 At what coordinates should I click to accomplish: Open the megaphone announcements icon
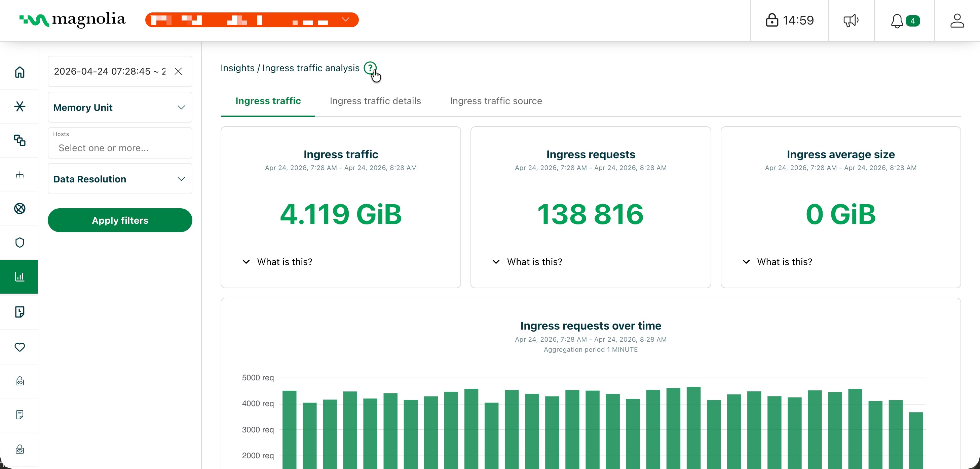point(851,20)
